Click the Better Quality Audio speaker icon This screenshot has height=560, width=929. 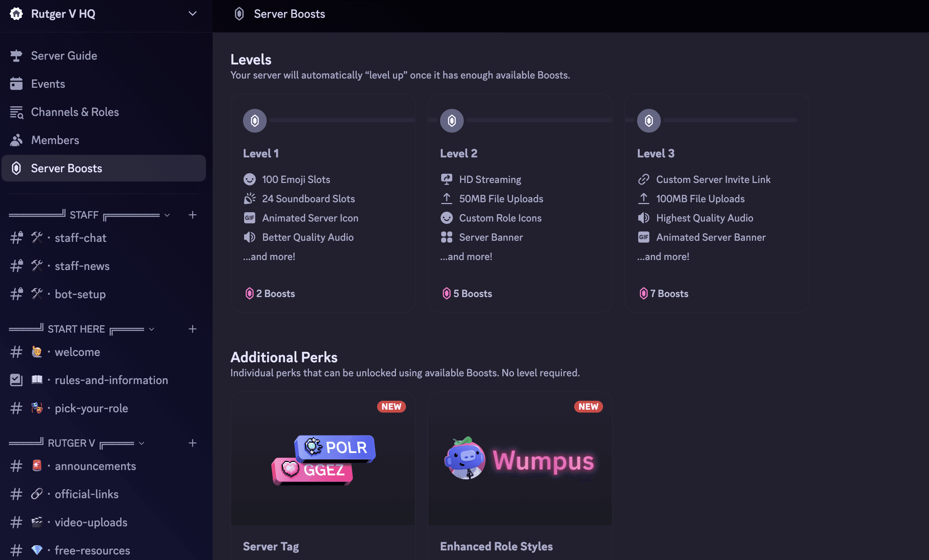point(250,237)
